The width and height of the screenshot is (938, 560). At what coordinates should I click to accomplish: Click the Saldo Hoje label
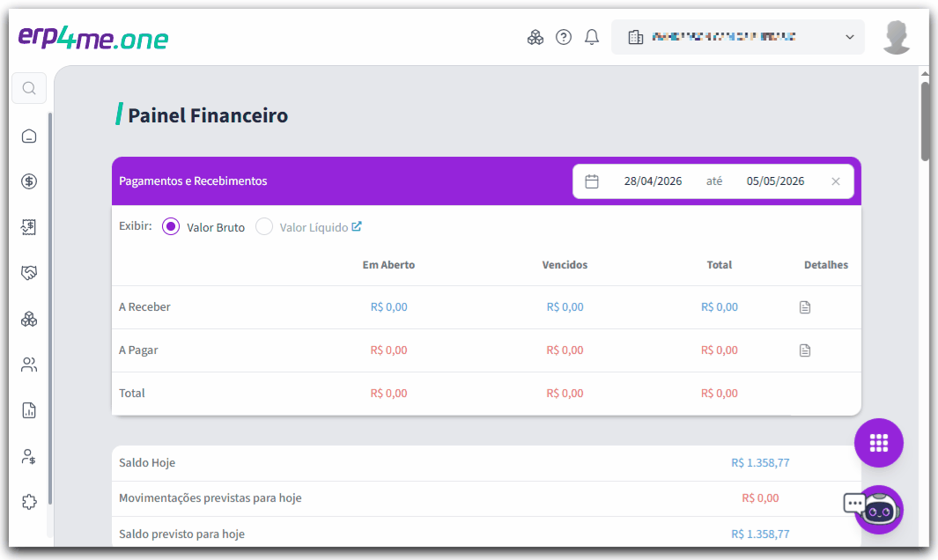[146, 462]
